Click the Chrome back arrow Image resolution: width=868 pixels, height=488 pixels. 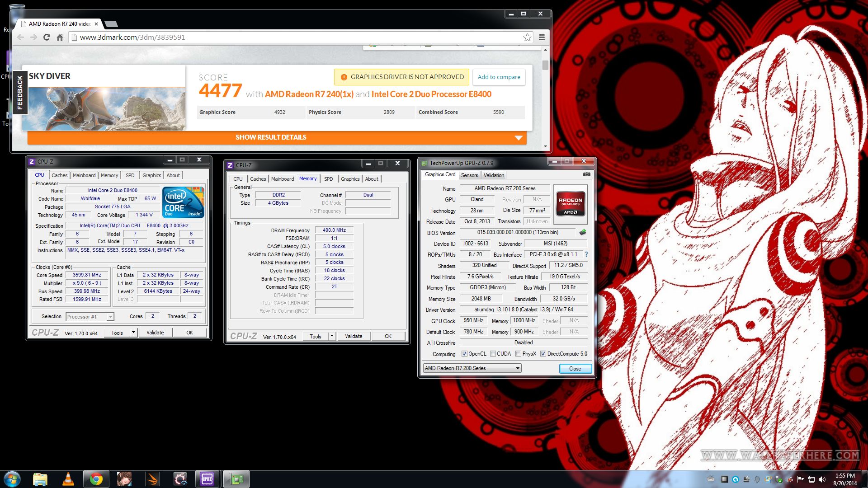point(20,38)
